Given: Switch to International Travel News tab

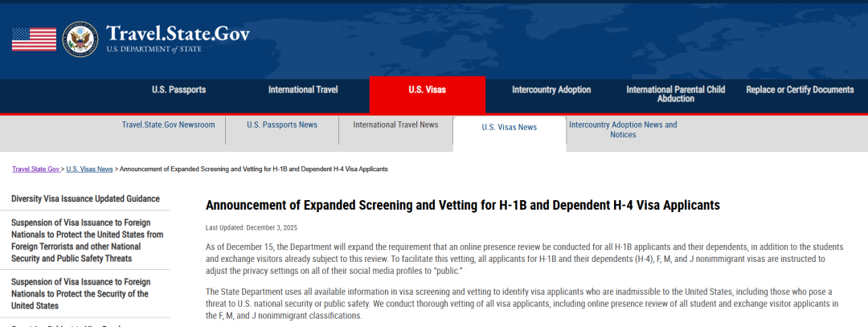Looking at the screenshot, I should click(x=395, y=125).
